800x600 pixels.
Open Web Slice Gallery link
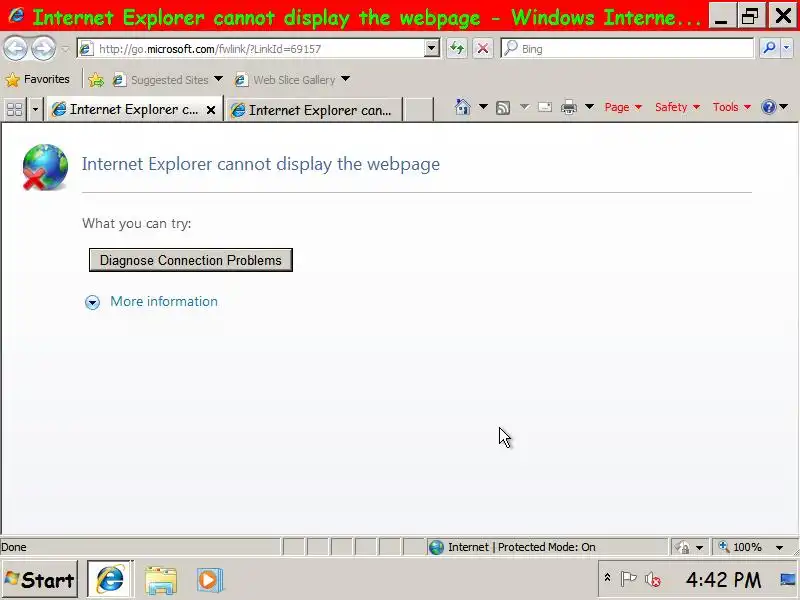285,80
